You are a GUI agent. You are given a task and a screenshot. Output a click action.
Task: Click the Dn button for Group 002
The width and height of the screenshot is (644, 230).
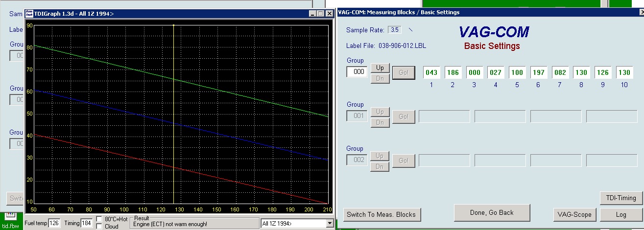click(380, 166)
